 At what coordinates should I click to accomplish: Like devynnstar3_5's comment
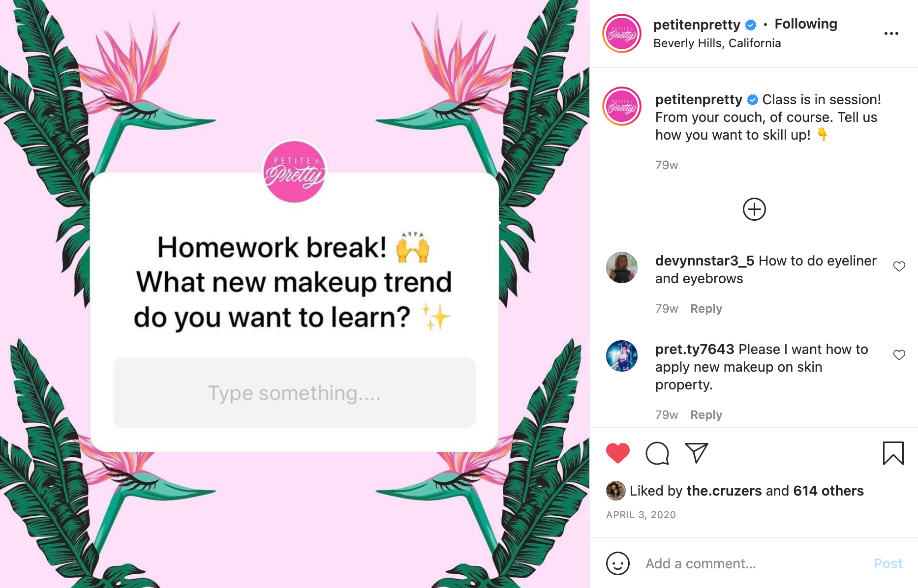(899, 266)
